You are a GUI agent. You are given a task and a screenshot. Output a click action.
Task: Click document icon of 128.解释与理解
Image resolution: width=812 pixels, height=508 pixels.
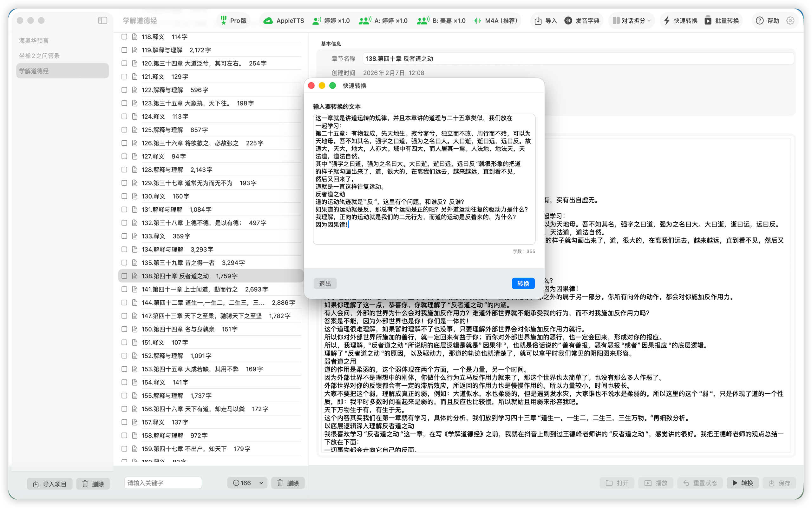(x=134, y=170)
